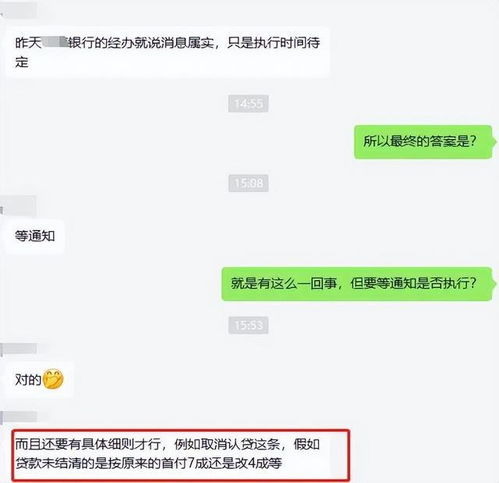Screen dimensions: 499x483
Task: Select the 15:53 timestamp label
Action: click(x=248, y=325)
